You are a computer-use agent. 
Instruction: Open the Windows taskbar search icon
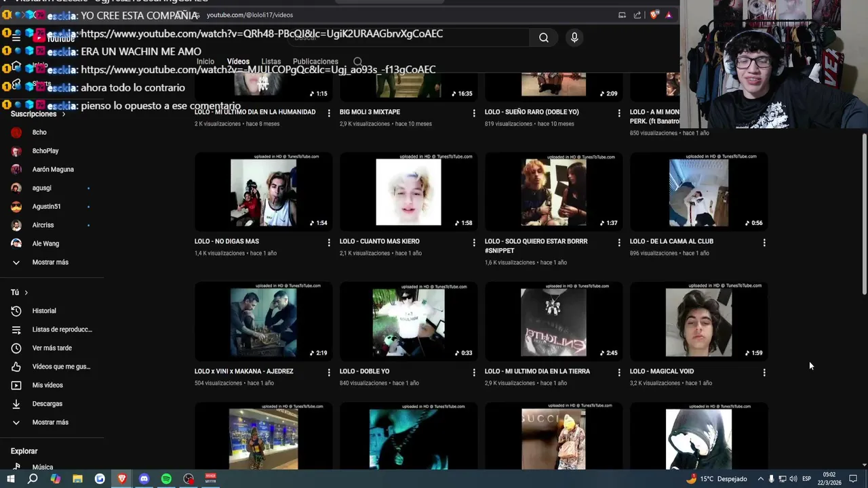[33, 479]
